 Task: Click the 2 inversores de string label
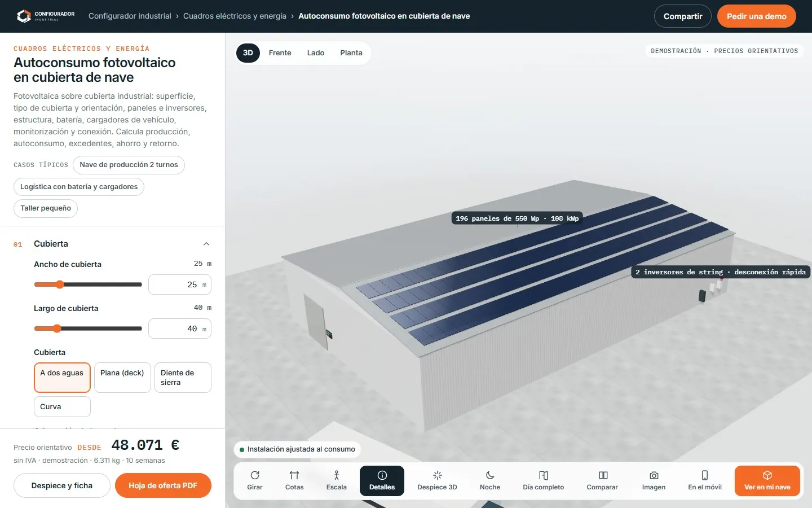coord(721,272)
